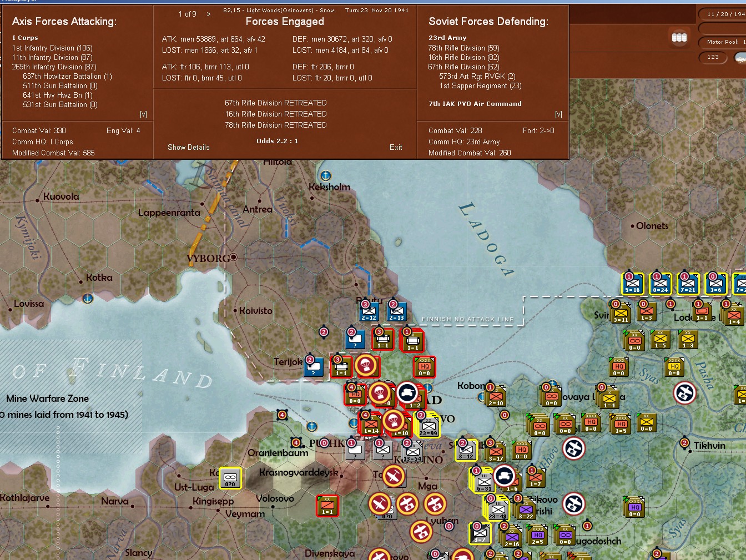
Task: Click the Olonets town label on map
Action: point(652,226)
